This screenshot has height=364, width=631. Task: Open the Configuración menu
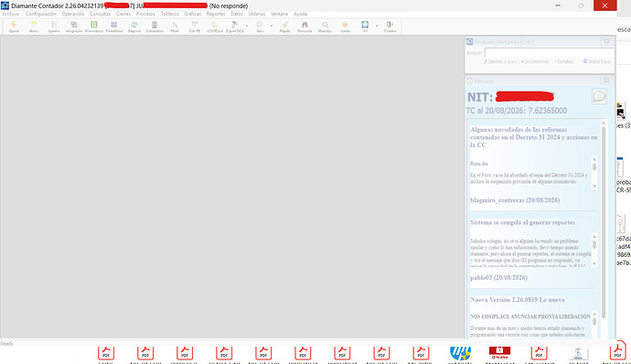[41, 14]
